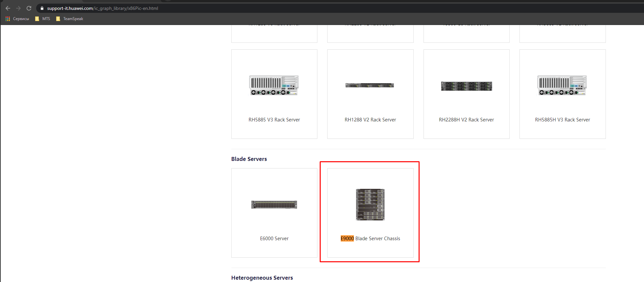Click the padlock site security icon
This screenshot has width=644, height=282.
[x=42, y=8]
